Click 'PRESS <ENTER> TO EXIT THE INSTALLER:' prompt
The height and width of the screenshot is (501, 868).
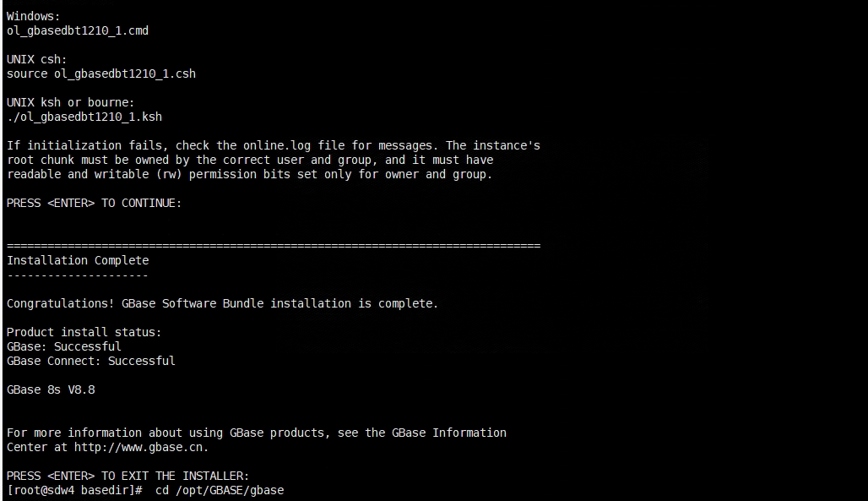[127, 476]
